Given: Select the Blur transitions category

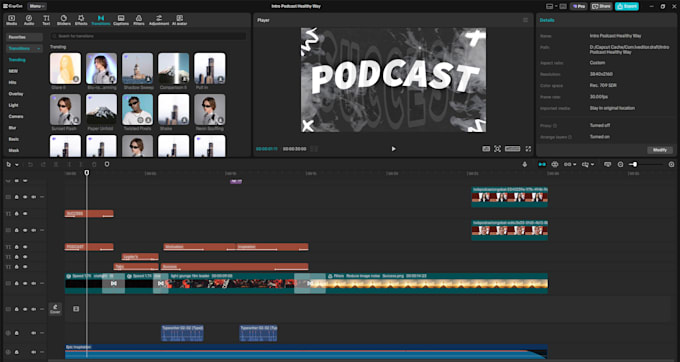Looking at the screenshot, I should pos(12,128).
